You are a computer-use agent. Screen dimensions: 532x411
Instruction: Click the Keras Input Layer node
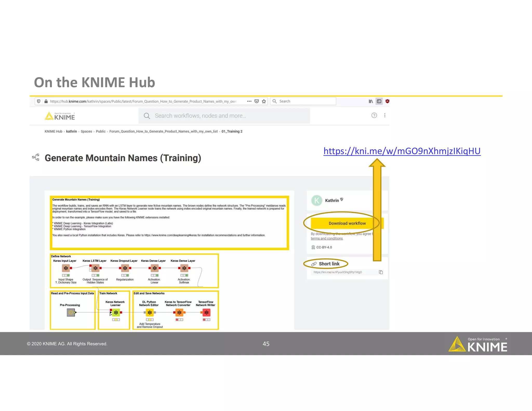pyautogui.click(x=66, y=268)
